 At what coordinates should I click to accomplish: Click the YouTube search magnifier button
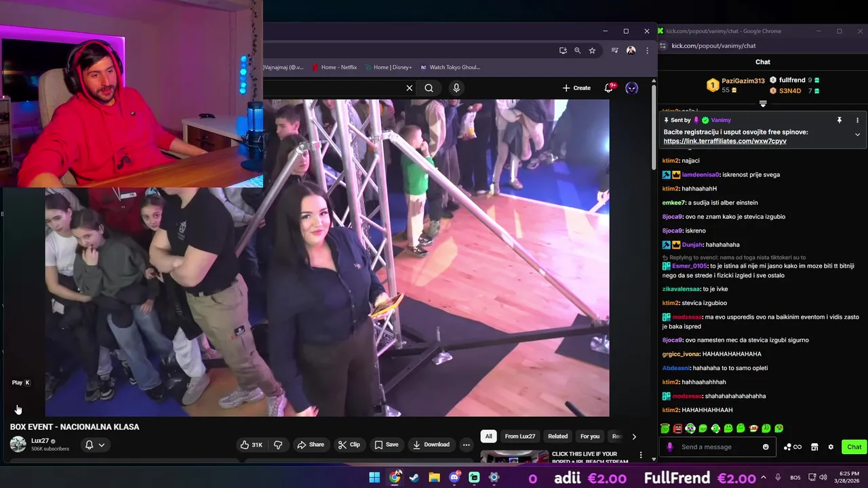pyautogui.click(x=429, y=88)
